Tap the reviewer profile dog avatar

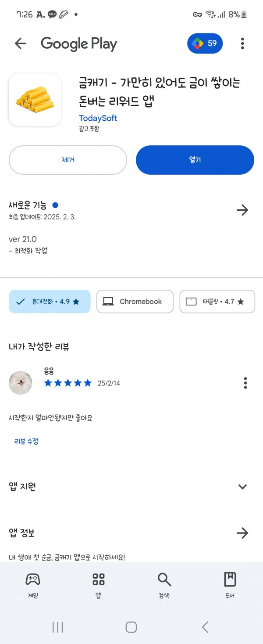click(x=21, y=383)
